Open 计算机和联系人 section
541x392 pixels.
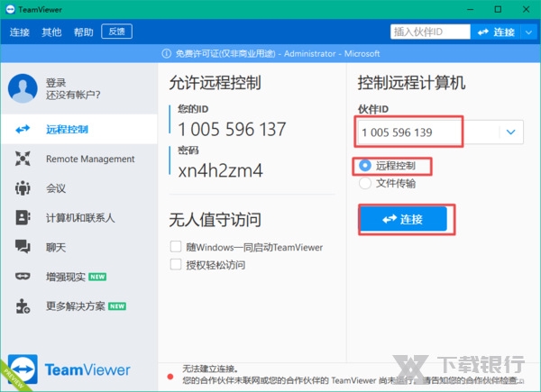[x=79, y=217]
